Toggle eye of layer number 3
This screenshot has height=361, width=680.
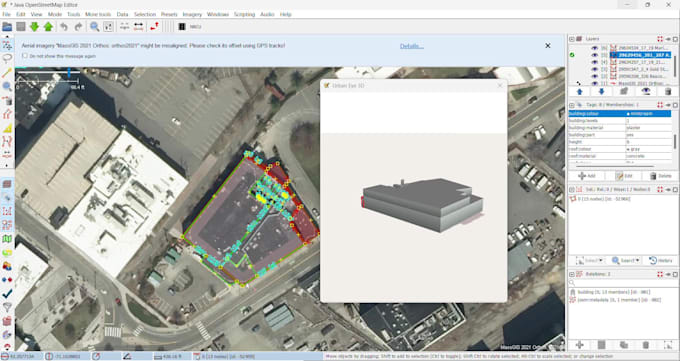[595, 69]
